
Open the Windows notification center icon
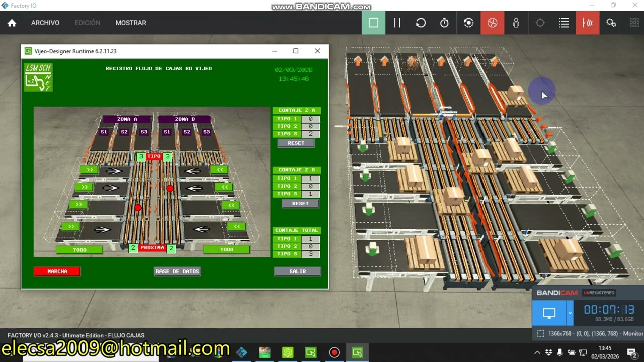(632, 352)
